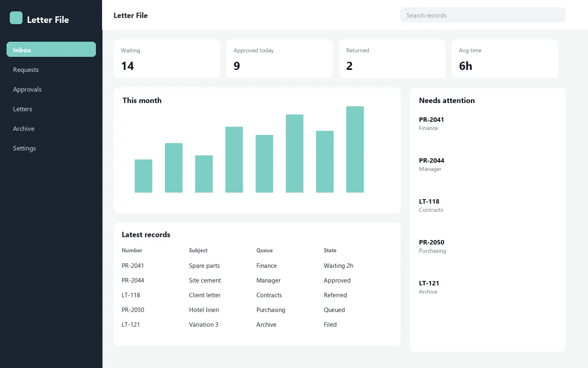The width and height of the screenshot is (588, 368).
Task: Open the Approved today stat card
Action: [279, 58]
